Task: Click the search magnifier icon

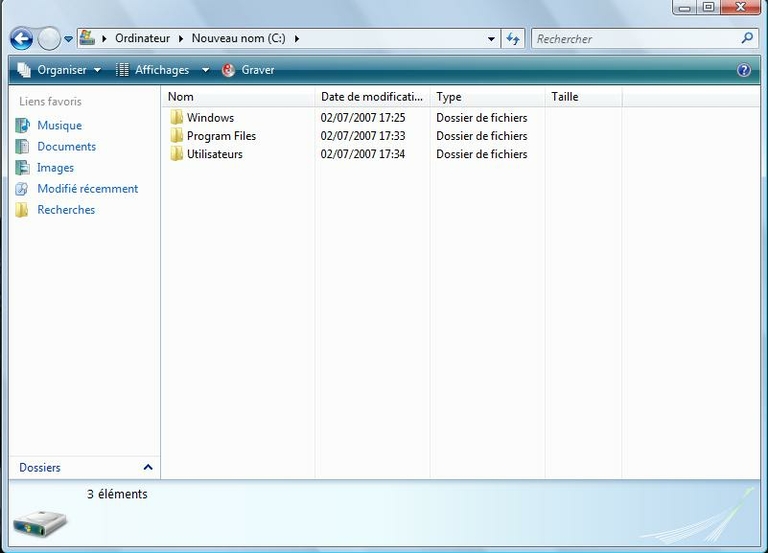Action: tap(747, 38)
